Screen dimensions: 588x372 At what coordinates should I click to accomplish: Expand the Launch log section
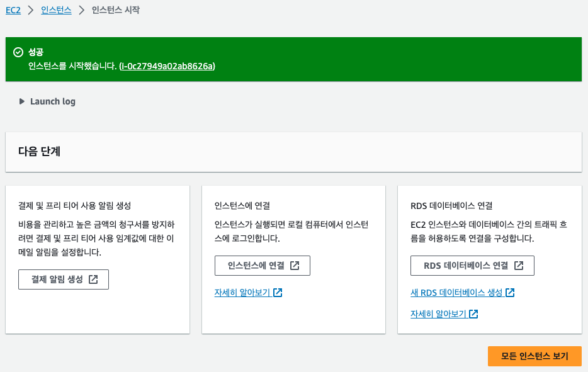(x=47, y=101)
